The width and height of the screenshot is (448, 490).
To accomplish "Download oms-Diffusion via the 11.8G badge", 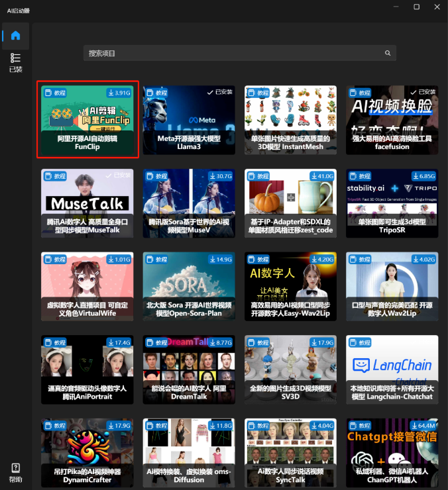I will click(221, 426).
